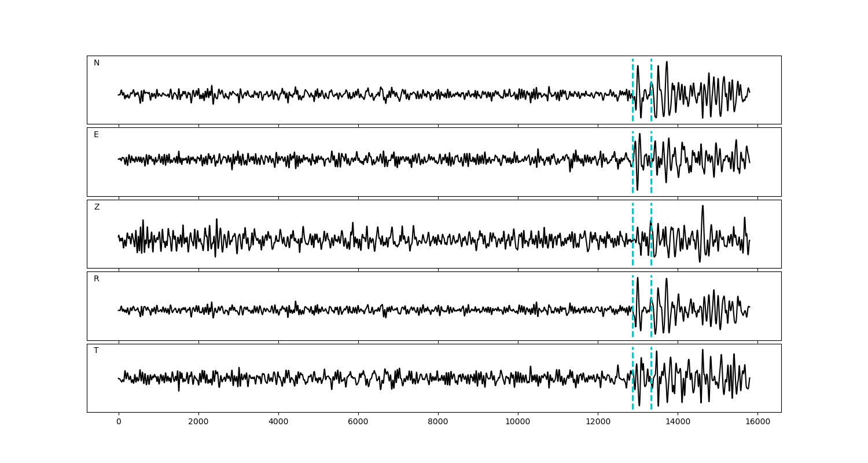The height and width of the screenshot is (463, 868).
Task: Click the 8000 x-axis tick label
Action: (x=438, y=422)
